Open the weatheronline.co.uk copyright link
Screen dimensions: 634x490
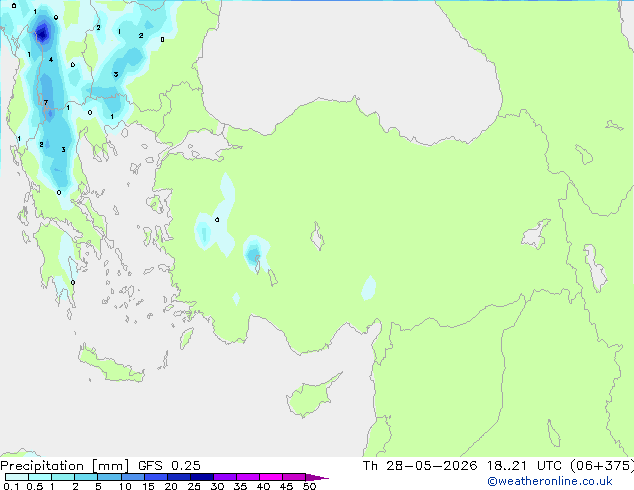[x=549, y=481]
